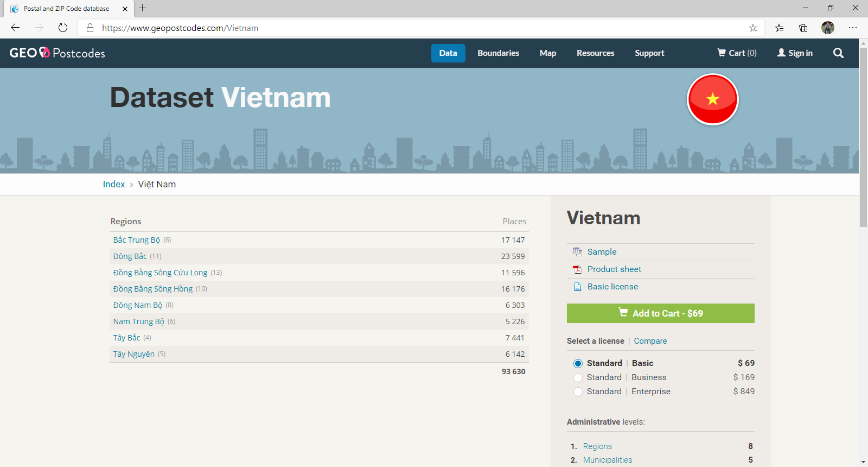
Task: Click the browser forward arrow
Action: 39,28
